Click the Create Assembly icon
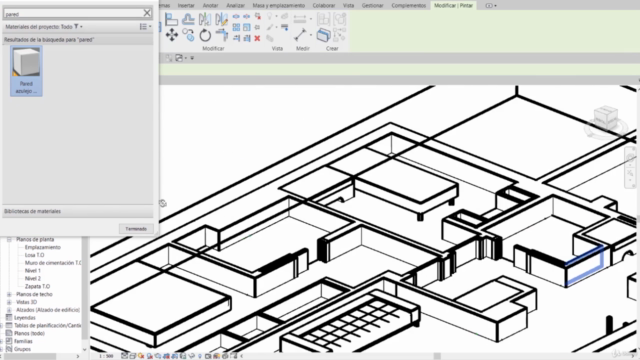Viewport: 640px width, 360px height. coord(323,19)
